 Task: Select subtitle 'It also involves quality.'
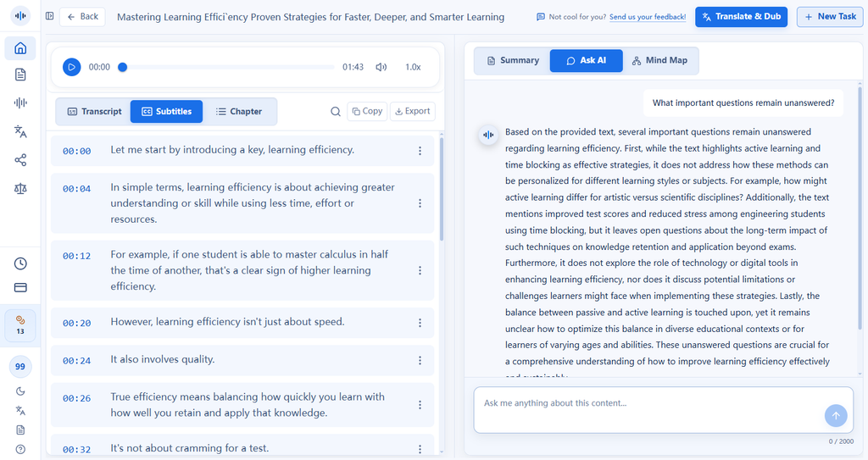click(162, 359)
